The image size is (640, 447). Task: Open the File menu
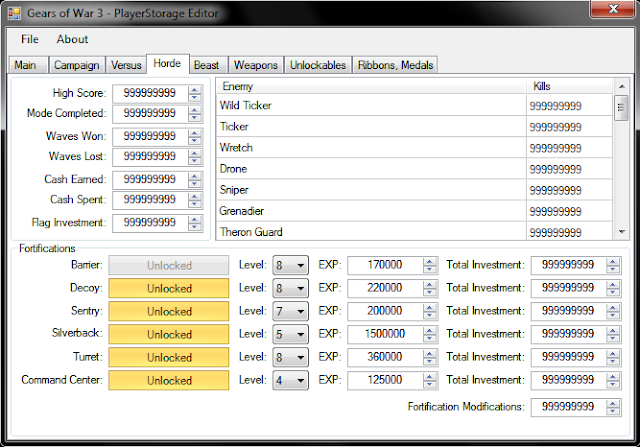pyautogui.click(x=30, y=39)
